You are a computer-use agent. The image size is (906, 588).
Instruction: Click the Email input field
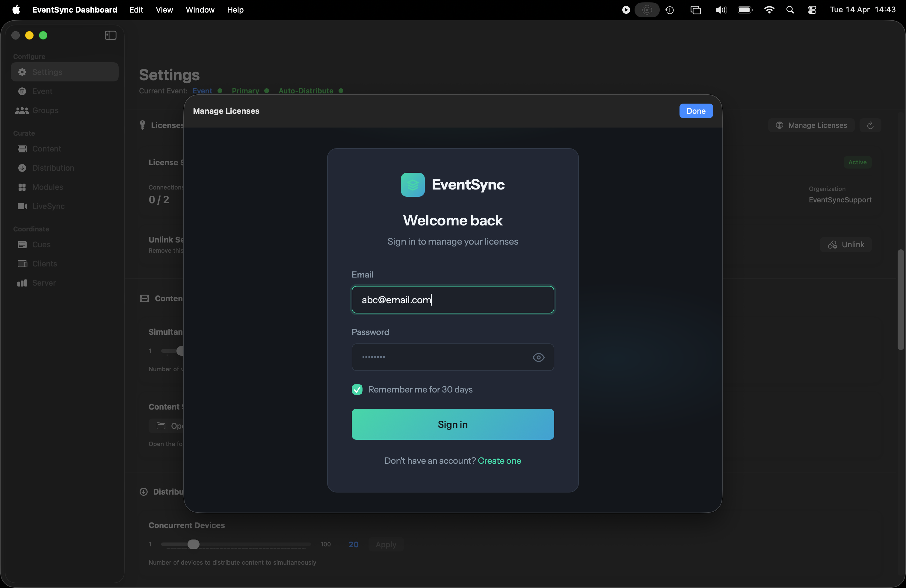pos(453,300)
